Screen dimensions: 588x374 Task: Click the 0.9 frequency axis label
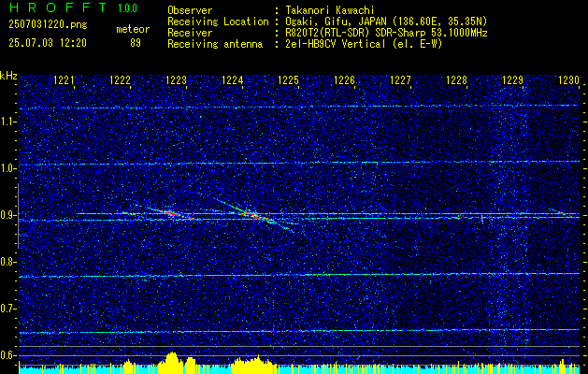tap(7, 215)
